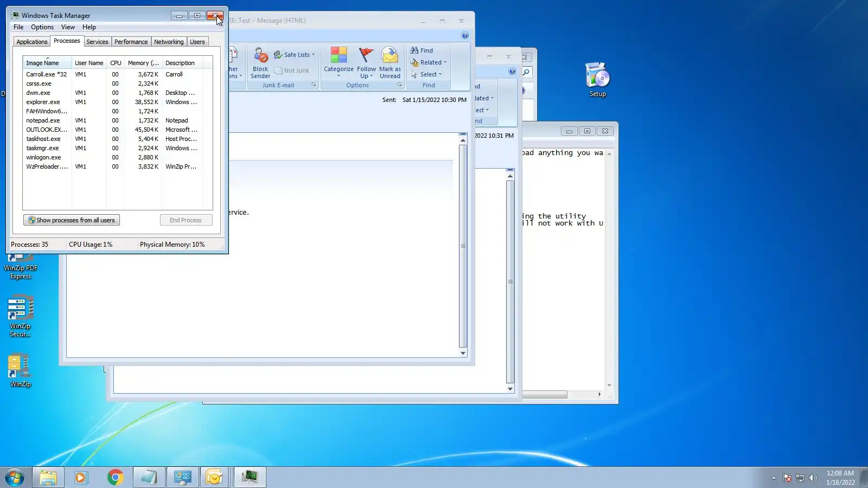Select the WinZip desktop shortcut

[21, 371]
